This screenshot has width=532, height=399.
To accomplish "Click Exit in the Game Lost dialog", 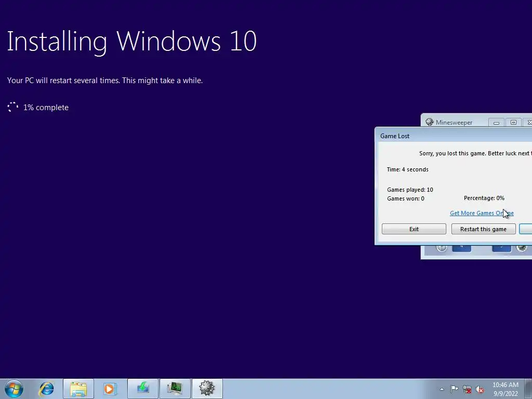I will tap(414, 229).
